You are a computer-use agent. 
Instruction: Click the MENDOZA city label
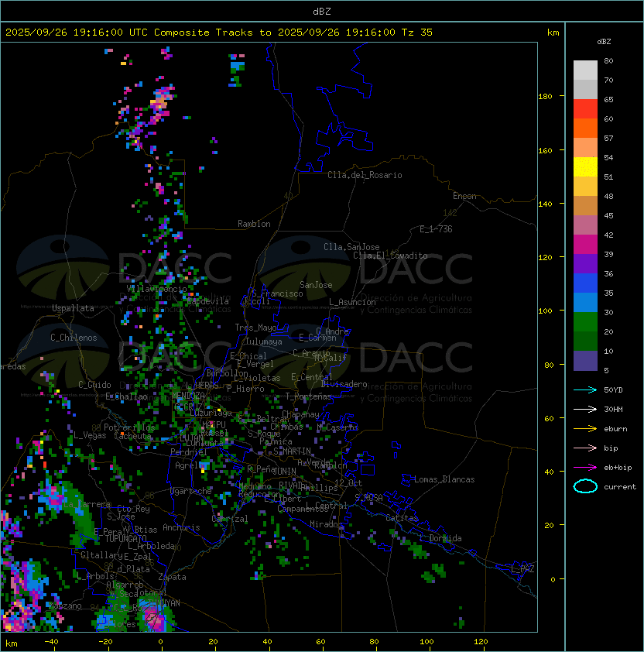[x=188, y=395]
